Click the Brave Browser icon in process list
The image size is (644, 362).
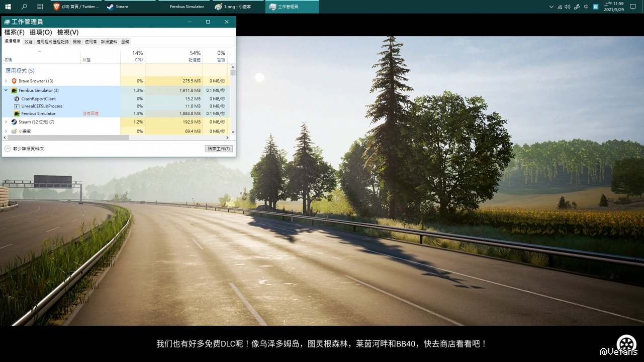14,81
